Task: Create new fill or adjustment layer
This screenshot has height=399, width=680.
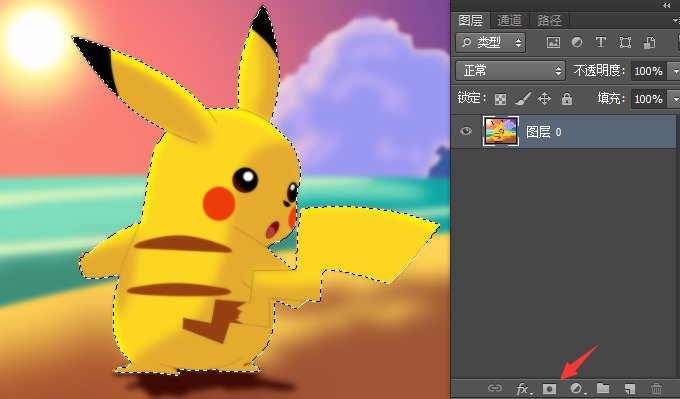Action: [577, 388]
